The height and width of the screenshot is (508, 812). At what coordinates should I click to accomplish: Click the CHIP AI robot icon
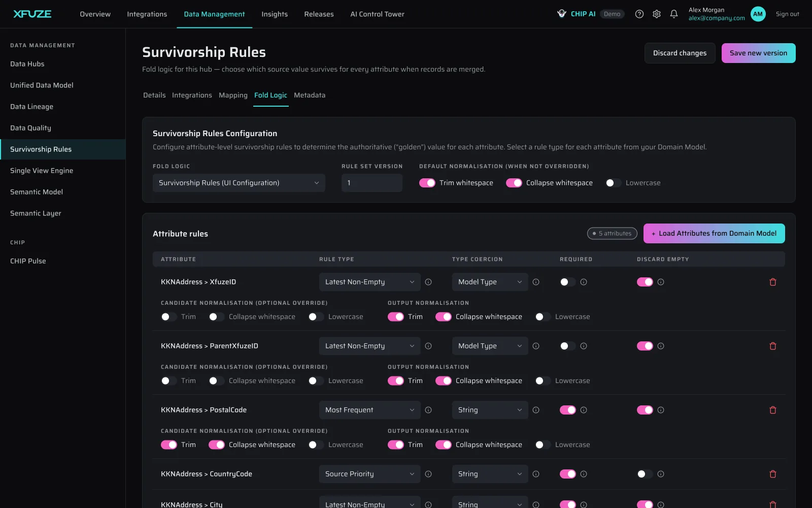[x=562, y=14]
